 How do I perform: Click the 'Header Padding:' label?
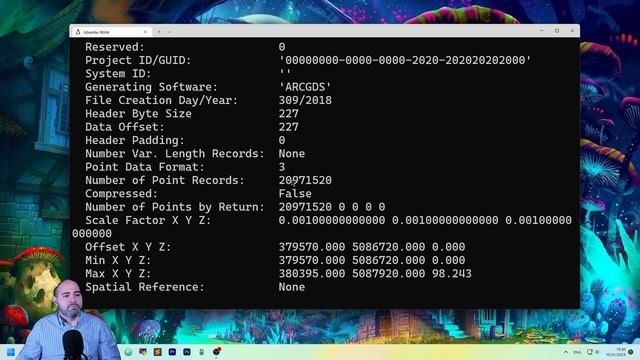[x=135, y=140]
